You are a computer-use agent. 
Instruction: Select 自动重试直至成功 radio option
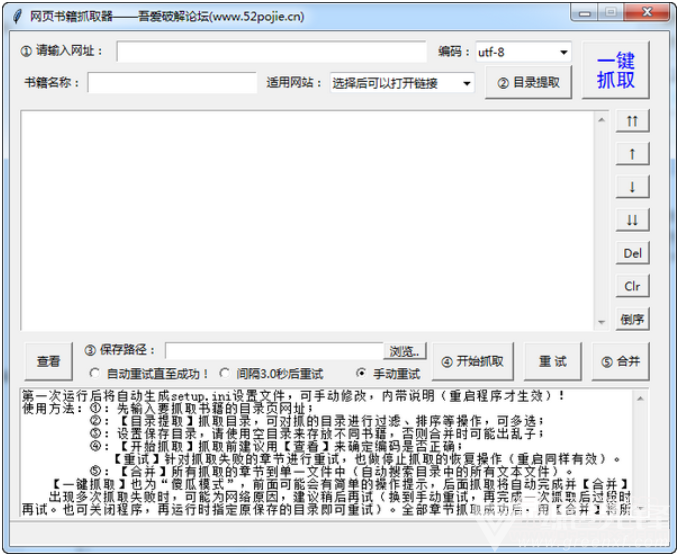point(95,373)
